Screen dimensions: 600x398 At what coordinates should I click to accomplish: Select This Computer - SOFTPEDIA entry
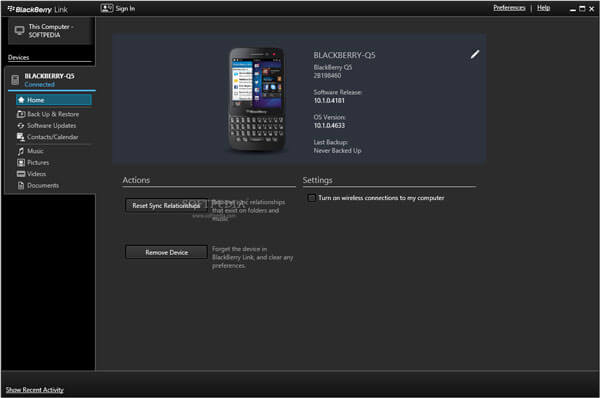(x=50, y=31)
